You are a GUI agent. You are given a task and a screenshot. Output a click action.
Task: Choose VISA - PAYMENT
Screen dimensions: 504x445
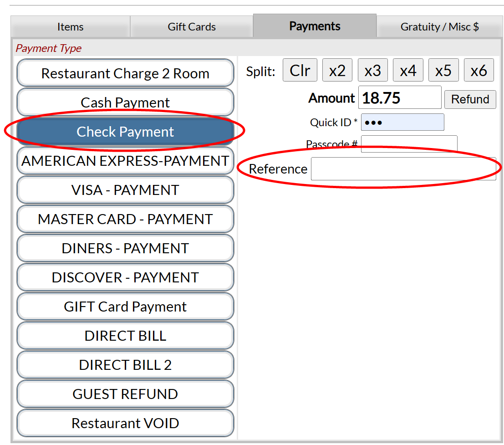tap(125, 190)
